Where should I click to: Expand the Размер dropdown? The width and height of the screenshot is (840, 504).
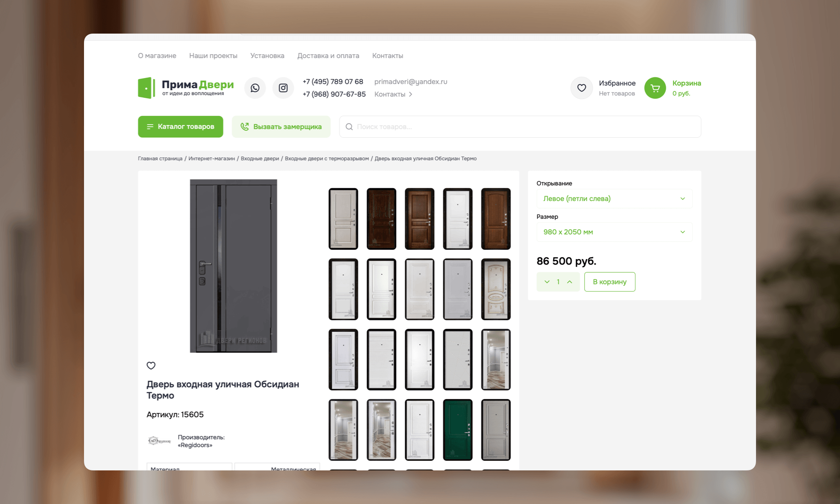(614, 232)
